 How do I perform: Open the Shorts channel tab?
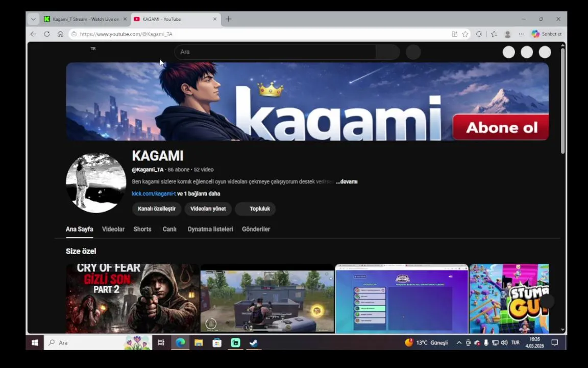142,229
